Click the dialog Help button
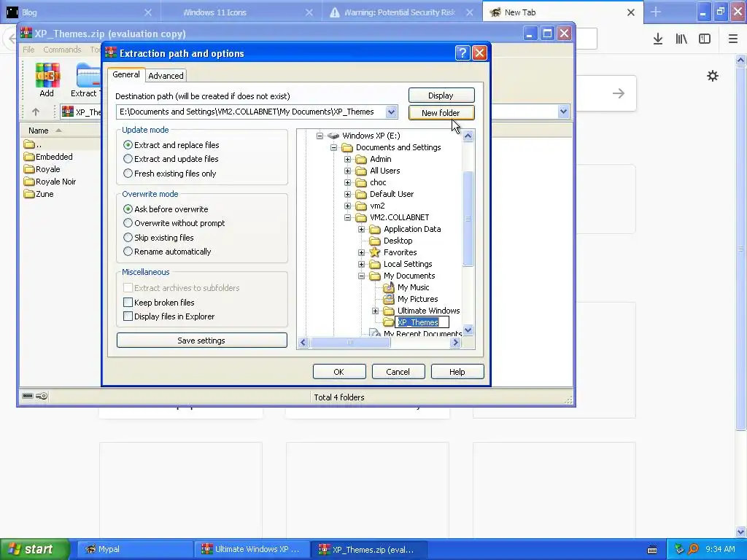Viewport: 747px width, 560px height. click(457, 372)
